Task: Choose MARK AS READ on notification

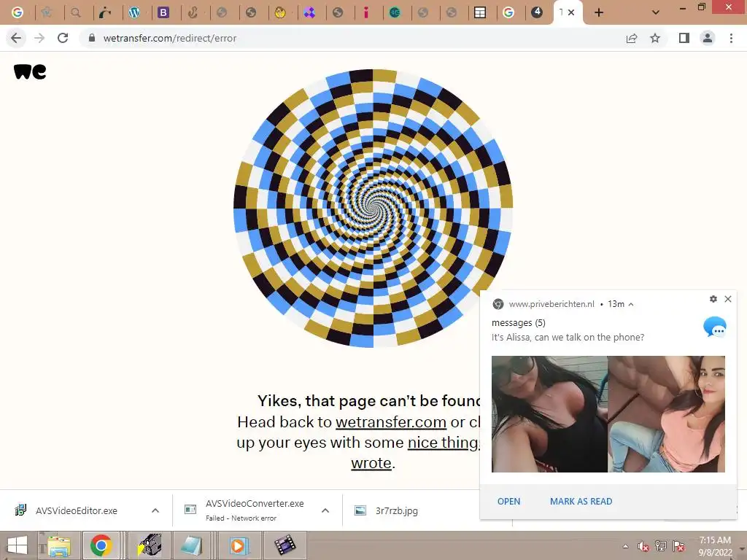Action: coord(581,502)
